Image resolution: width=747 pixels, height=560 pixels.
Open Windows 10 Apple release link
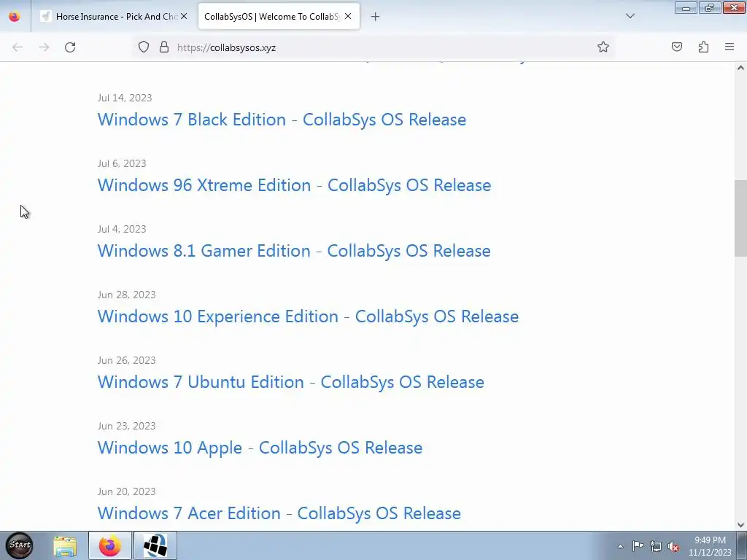click(x=260, y=448)
